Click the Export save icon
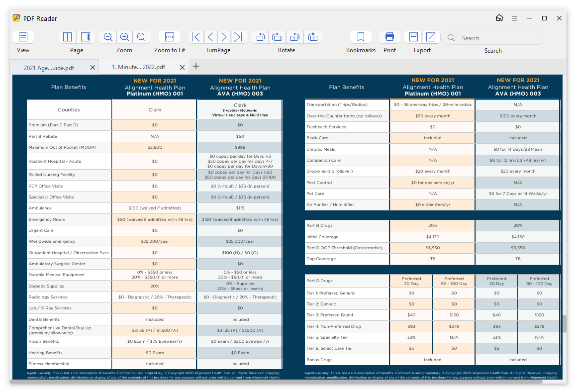 point(413,37)
